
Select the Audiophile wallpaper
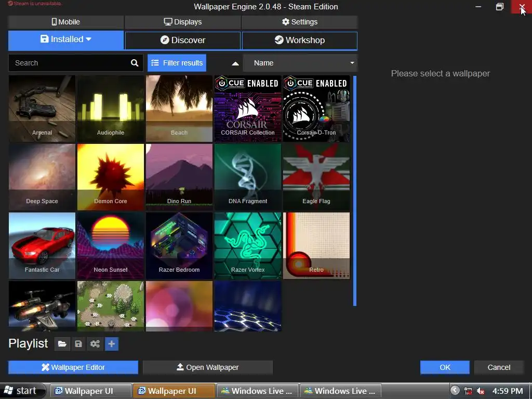(111, 109)
